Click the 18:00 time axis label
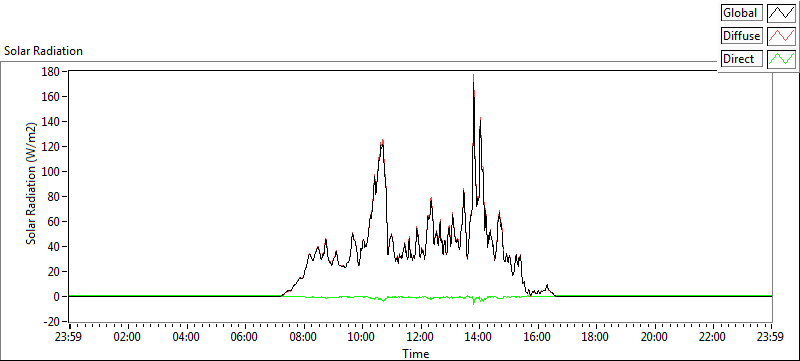The width and height of the screenshot is (800, 361). pos(596,337)
